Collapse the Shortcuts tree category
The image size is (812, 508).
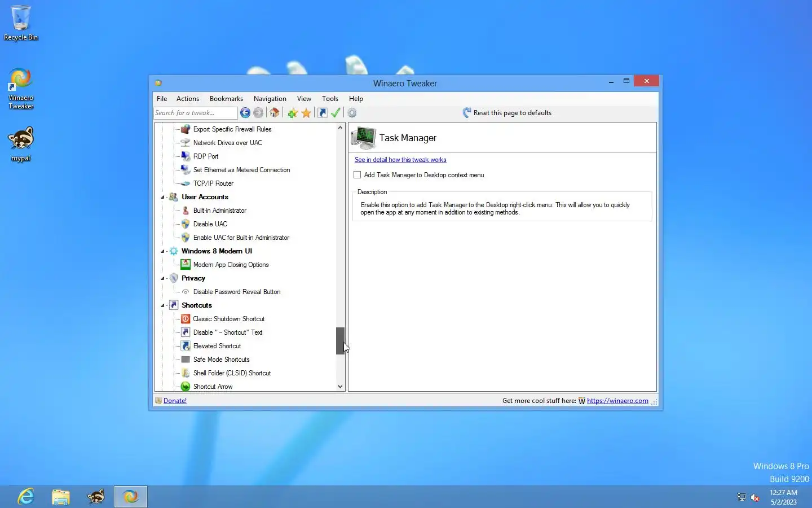pyautogui.click(x=162, y=305)
